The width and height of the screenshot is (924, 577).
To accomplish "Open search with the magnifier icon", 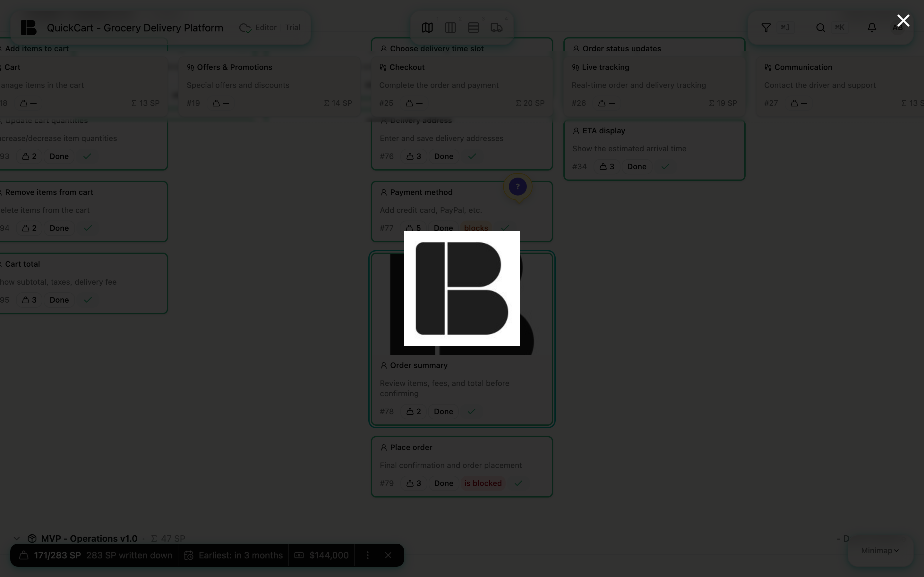I will coord(820,28).
